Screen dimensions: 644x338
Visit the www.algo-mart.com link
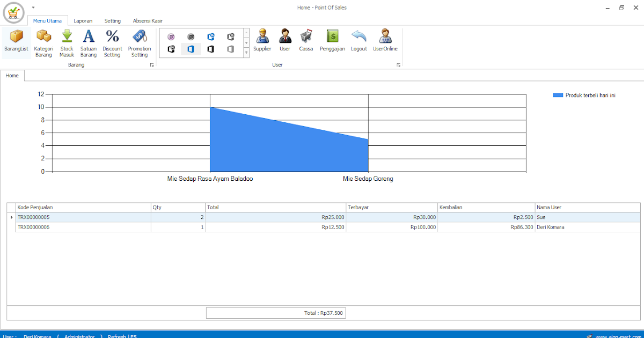pyautogui.click(x=618, y=335)
